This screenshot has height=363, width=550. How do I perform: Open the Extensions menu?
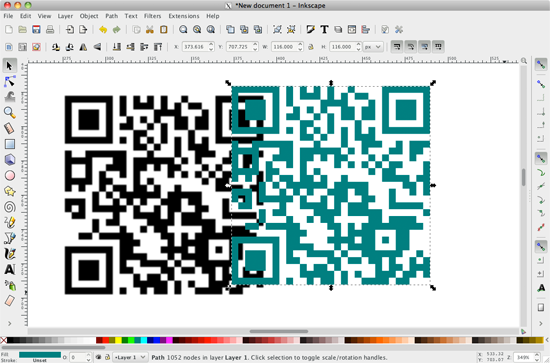coord(183,16)
